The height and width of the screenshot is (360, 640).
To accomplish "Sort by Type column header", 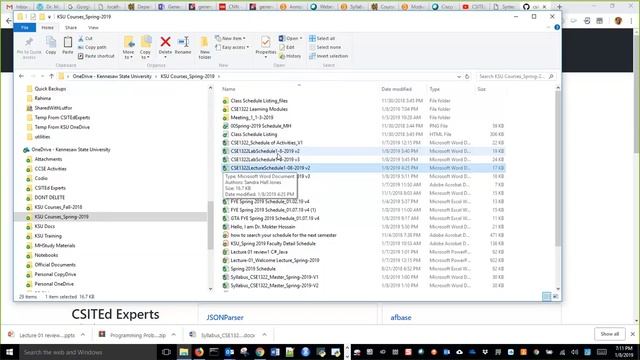I will tap(434, 89).
